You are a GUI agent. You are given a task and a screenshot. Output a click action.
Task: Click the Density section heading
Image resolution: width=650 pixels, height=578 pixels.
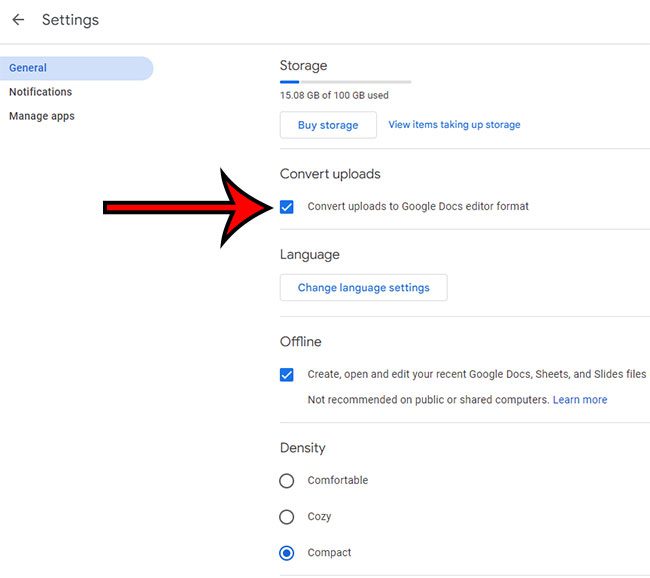(x=302, y=448)
